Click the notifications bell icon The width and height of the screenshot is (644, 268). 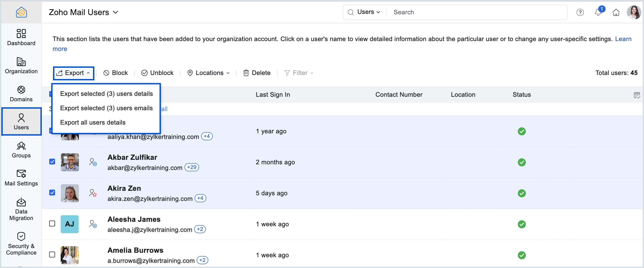pos(598,12)
